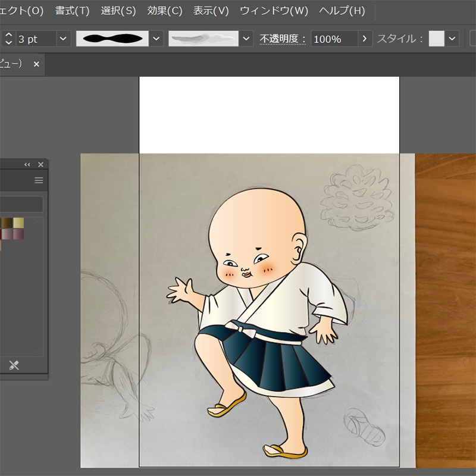Click the stroke weight stepper arrows

point(8,39)
